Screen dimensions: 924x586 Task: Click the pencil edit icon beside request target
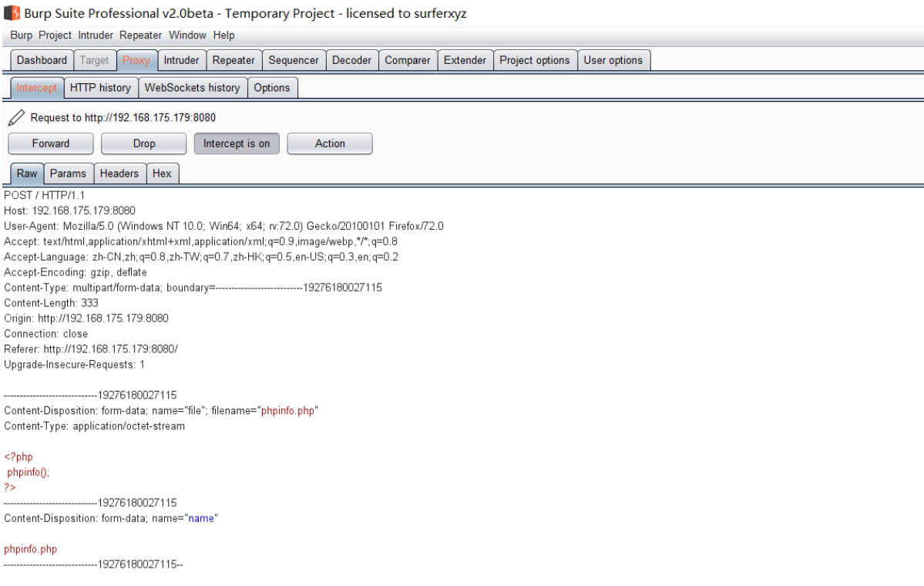click(x=16, y=118)
